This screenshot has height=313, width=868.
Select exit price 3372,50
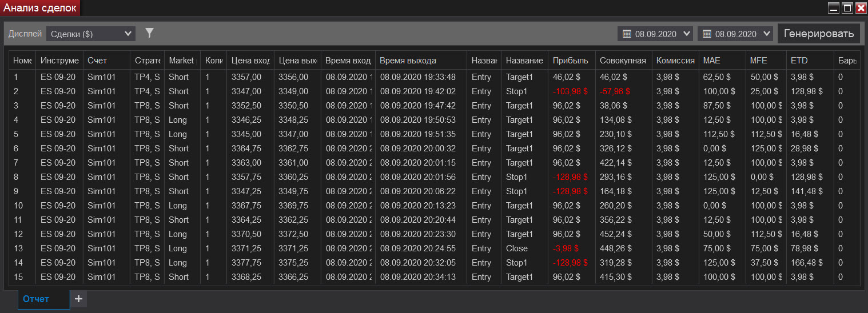coord(293,234)
